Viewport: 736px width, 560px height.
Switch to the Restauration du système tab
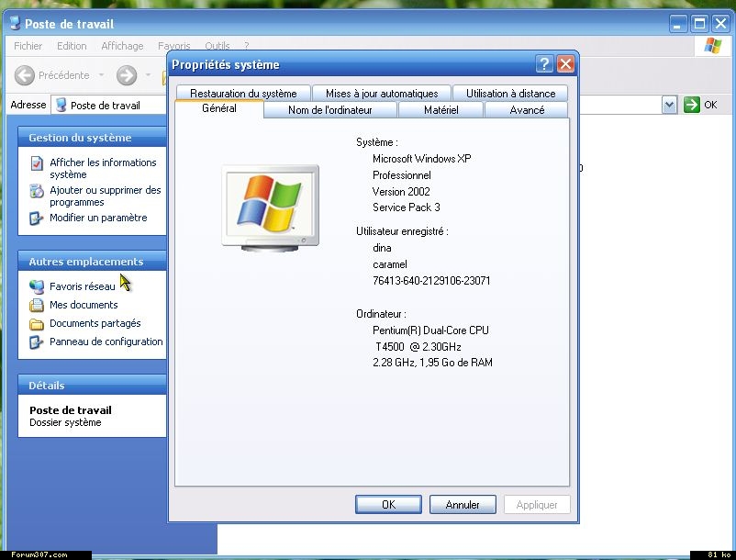243,94
